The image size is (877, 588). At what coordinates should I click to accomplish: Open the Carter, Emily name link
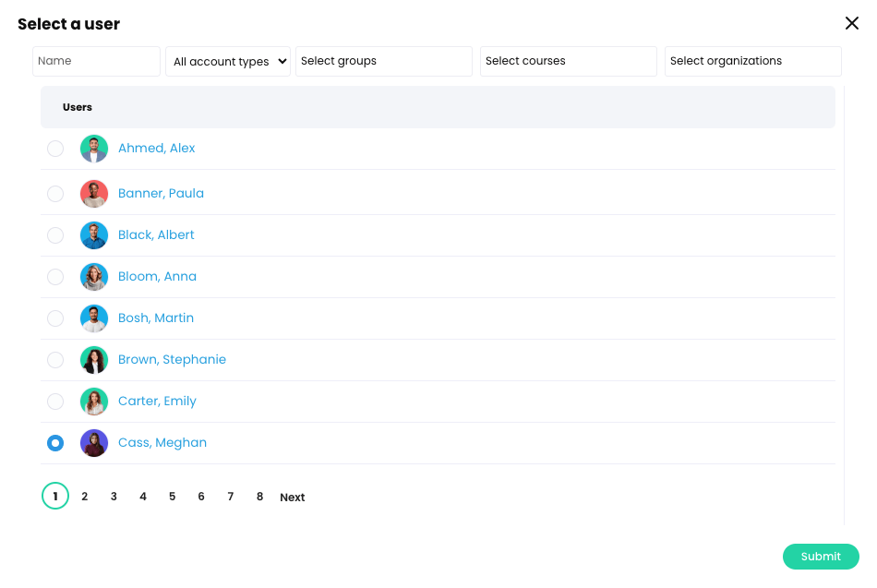pyautogui.click(x=157, y=402)
